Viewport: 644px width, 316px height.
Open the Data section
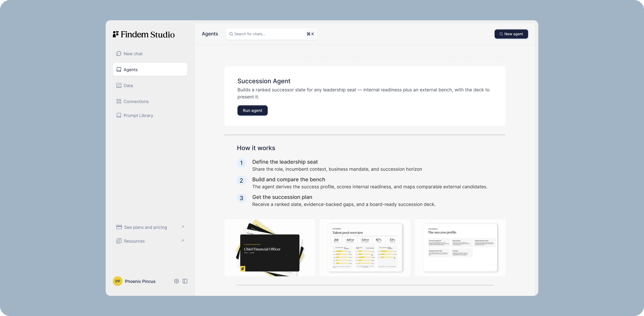click(150, 86)
